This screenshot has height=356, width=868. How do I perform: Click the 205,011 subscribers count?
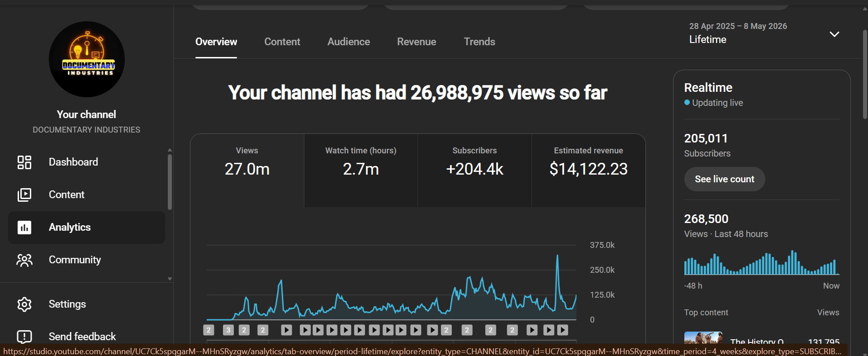pos(706,138)
